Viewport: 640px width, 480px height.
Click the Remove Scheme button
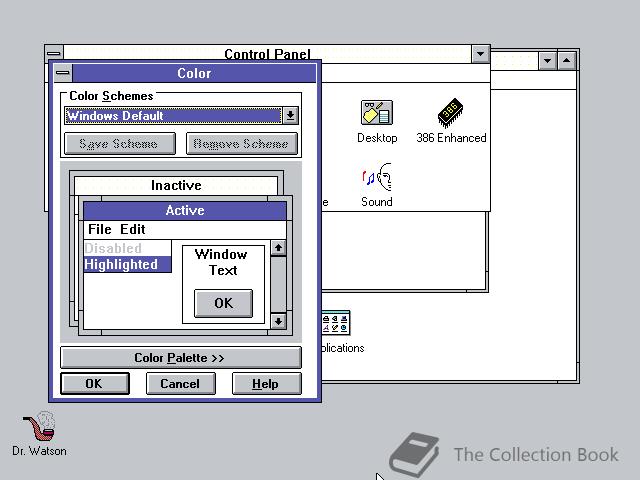(x=242, y=144)
